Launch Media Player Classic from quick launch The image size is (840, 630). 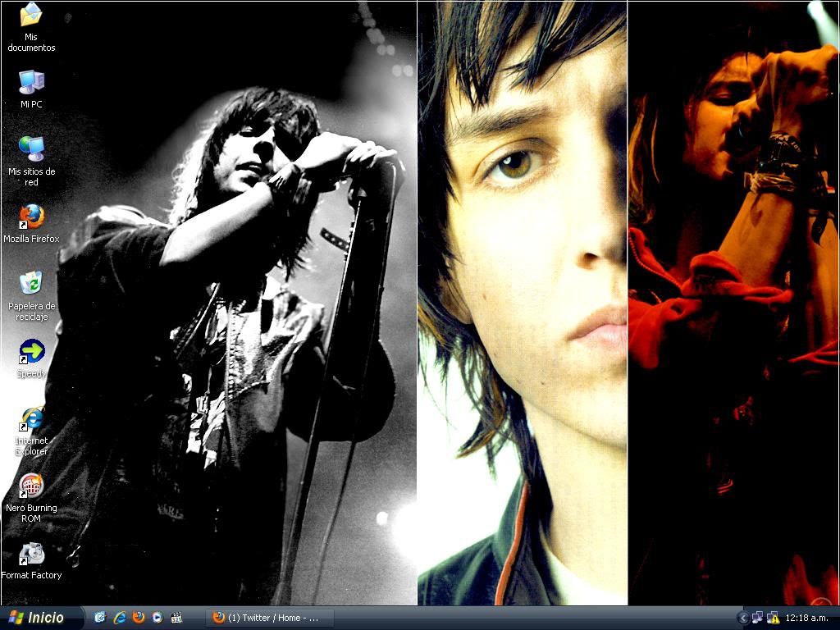[x=176, y=618]
